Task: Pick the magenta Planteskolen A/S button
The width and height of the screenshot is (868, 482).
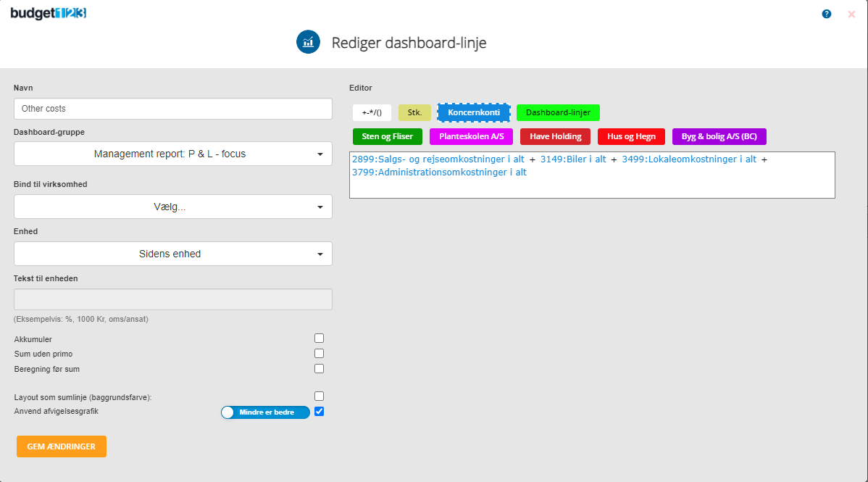Action: click(x=471, y=136)
